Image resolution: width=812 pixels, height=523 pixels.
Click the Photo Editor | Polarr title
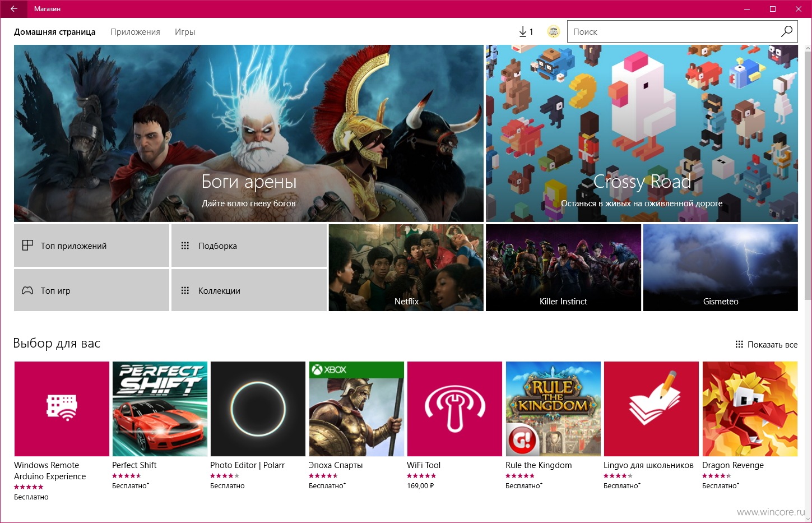coord(247,465)
